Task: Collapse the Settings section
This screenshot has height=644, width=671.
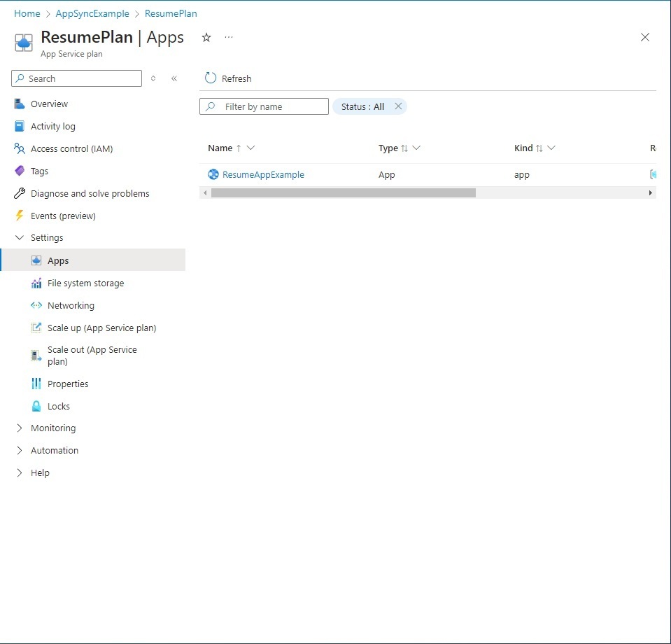Action: tap(19, 237)
